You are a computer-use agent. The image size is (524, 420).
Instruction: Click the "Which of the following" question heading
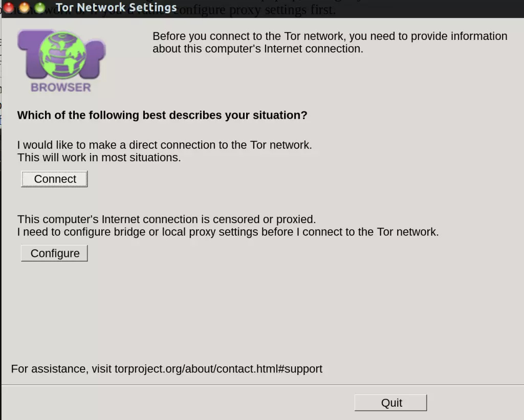[162, 115]
